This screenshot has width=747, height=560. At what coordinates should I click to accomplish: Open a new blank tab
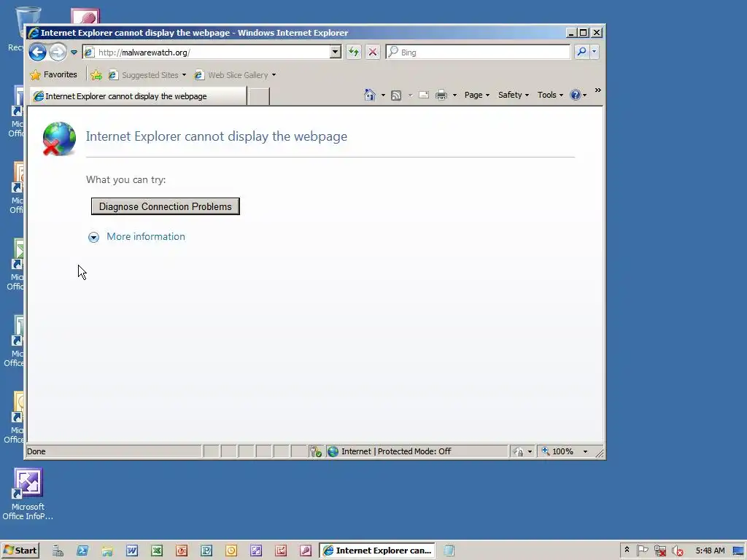[259, 97]
